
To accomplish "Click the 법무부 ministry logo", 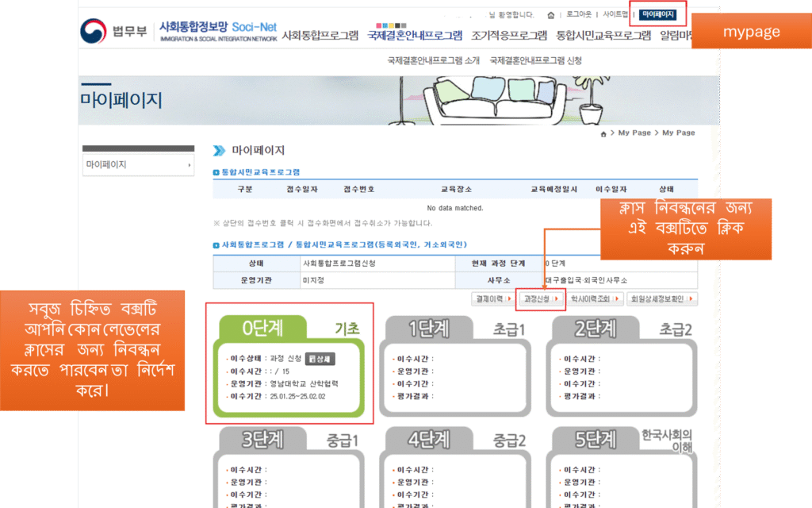I will click(x=111, y=30).
